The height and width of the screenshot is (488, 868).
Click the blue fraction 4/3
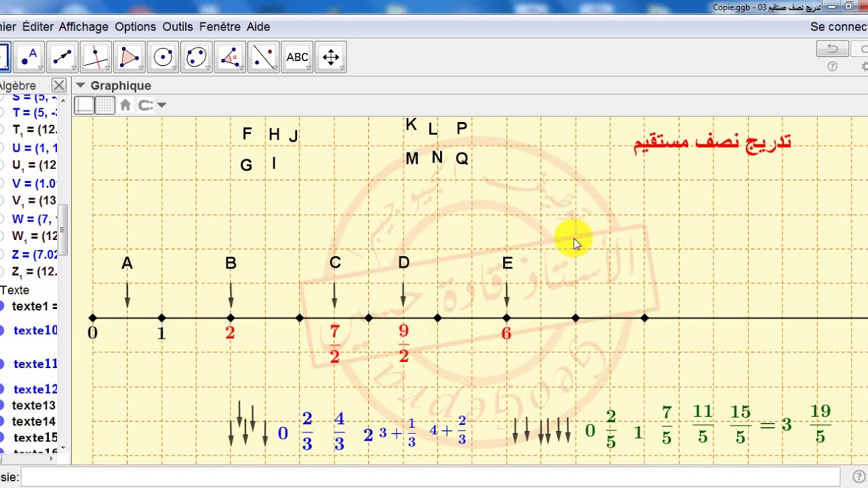click(x=339, y=430)
